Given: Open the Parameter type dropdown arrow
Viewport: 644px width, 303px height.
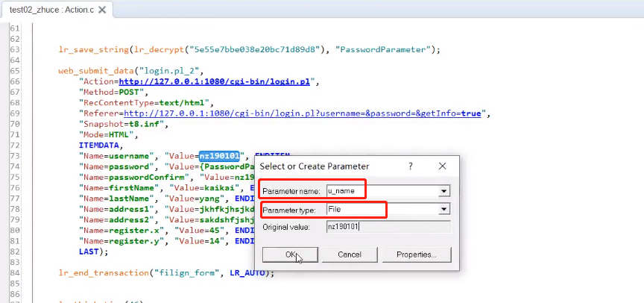Looking at the screenshot, I should tap(443, 209).
